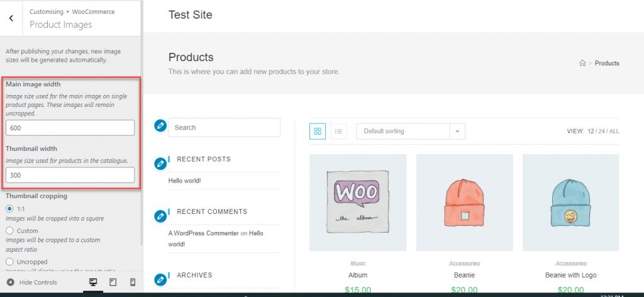
Task: Switch to list view layout icon
Action: click(x=338, y=131)
